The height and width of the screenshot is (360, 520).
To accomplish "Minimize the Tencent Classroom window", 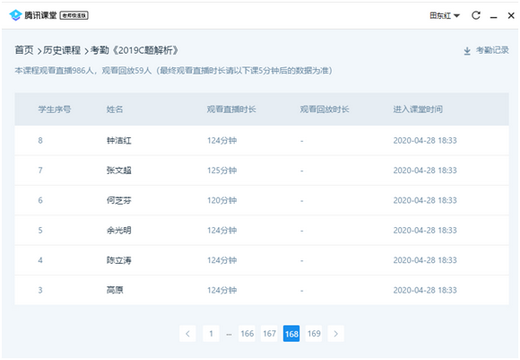I will click(494, 16).
